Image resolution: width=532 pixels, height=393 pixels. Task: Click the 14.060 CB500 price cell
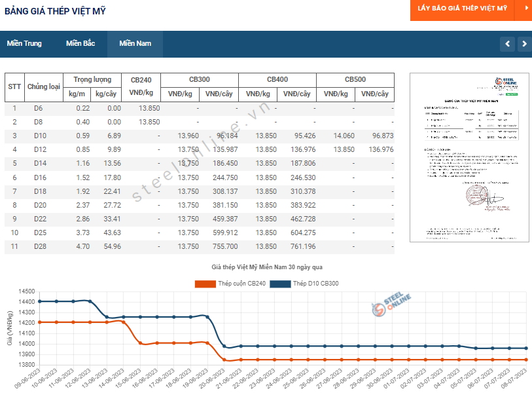344,136
